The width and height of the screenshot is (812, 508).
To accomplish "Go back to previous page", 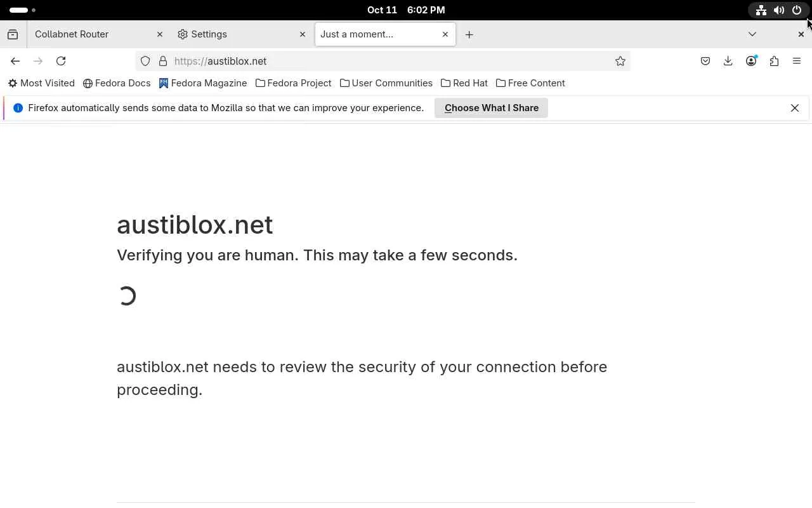I will (x=15, y=61).
